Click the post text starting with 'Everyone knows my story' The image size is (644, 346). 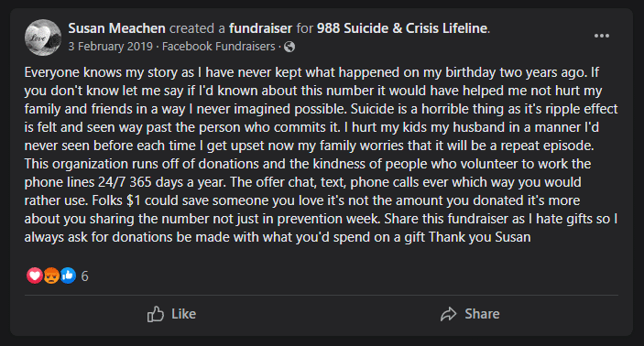point(322,155)
